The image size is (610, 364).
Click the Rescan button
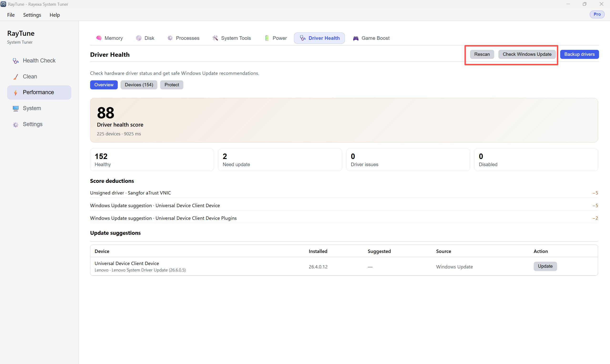pyautogui.click(x=482, y=54)
